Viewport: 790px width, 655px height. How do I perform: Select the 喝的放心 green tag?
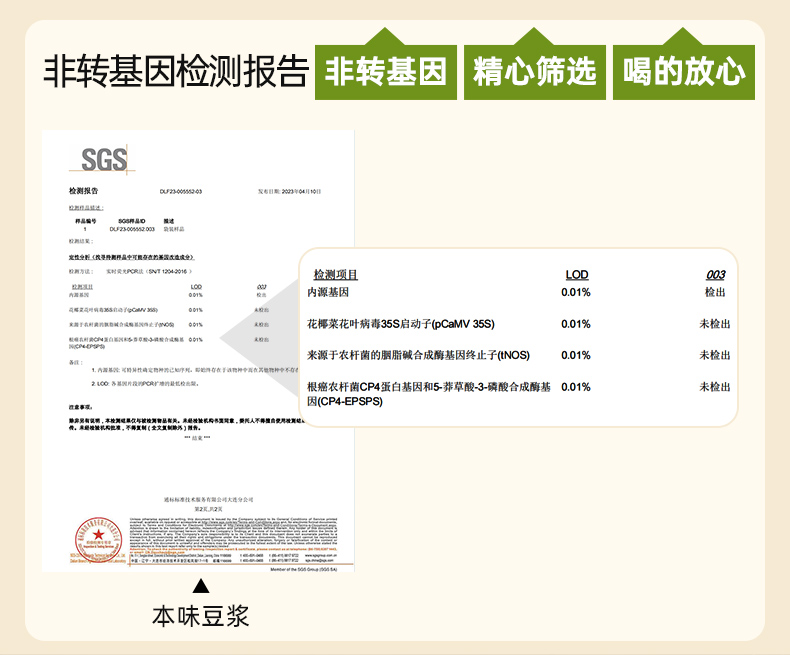pos(683,72)
